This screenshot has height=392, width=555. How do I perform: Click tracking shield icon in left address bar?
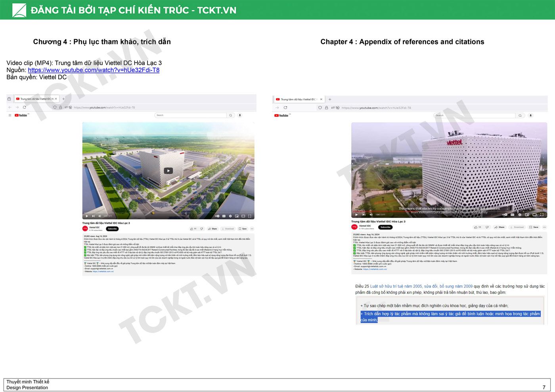pyautogui.click(x=55, y=107)
